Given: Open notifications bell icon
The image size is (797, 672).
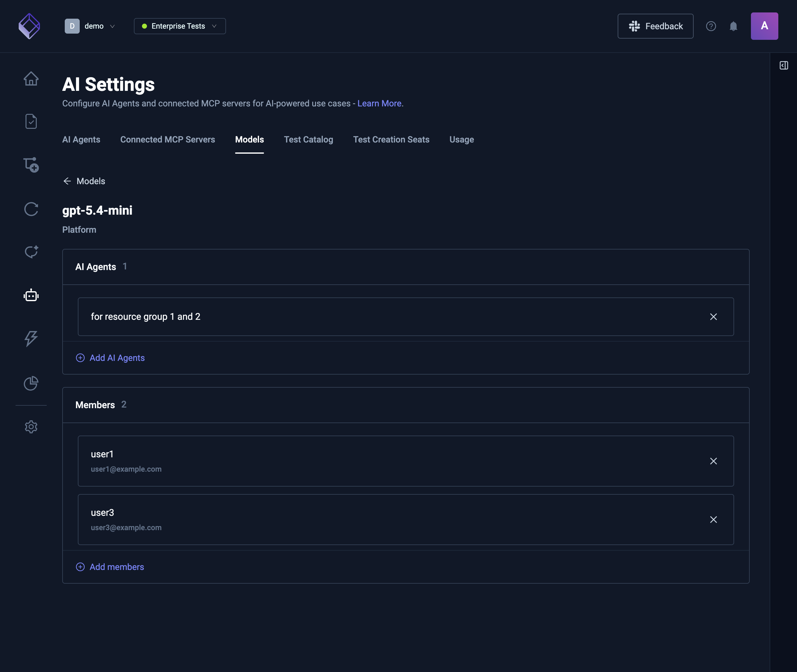Looking at the screenshot, I should [733, 26].
